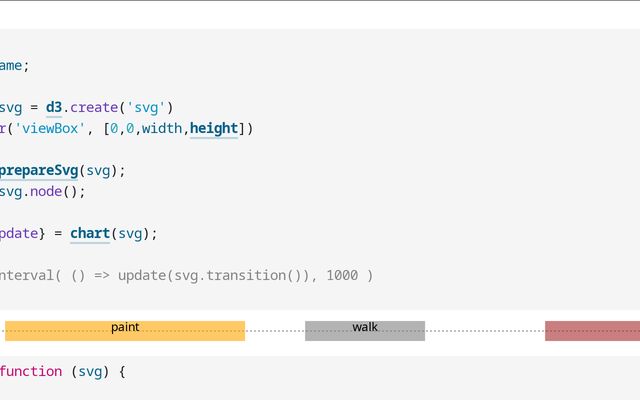The image size is (640, 400).
Task: Click the underlined height variable
Action: point(214,128)
